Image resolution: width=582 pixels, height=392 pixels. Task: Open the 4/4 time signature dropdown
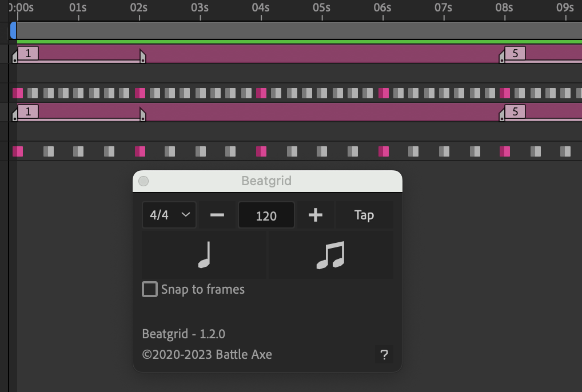(x=169, y=215)
